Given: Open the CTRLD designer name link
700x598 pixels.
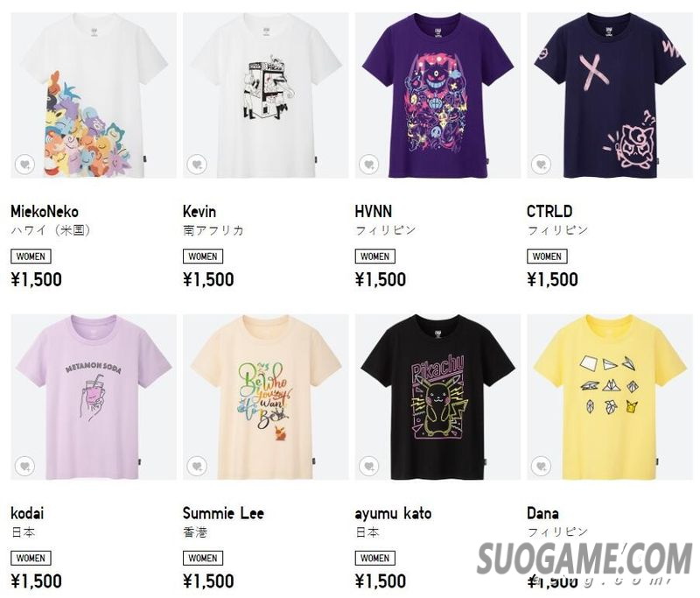Looking at the screenshot, I should (549, 211).
